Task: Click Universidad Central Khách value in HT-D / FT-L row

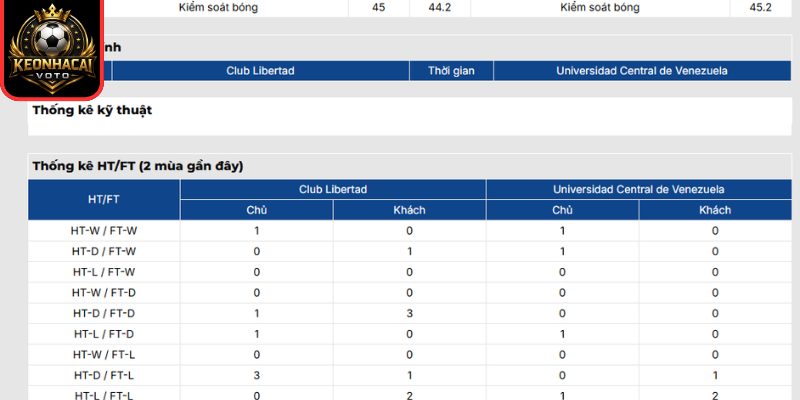Action: pos(715,376)
